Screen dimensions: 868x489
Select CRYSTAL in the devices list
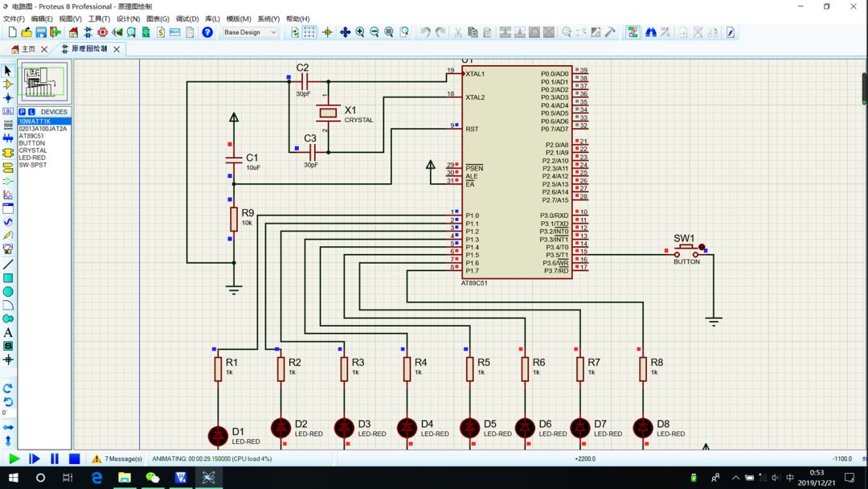(33, 150)
